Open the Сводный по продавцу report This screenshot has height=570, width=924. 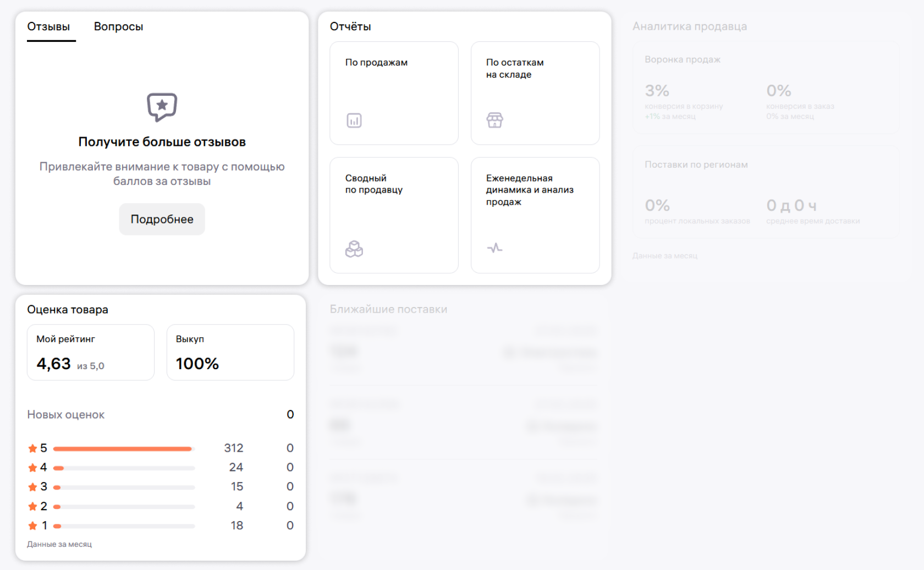394,215
